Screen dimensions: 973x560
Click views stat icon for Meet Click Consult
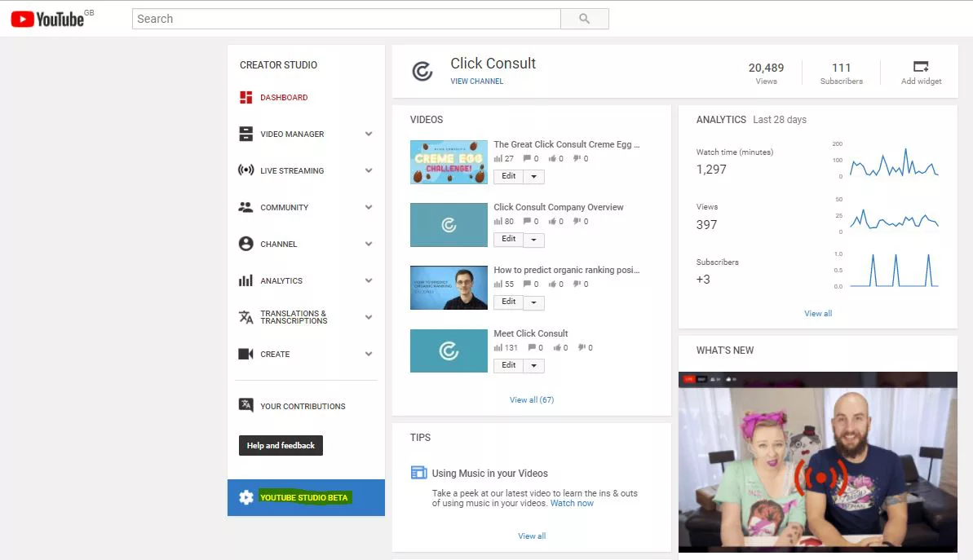coord(498,348)
